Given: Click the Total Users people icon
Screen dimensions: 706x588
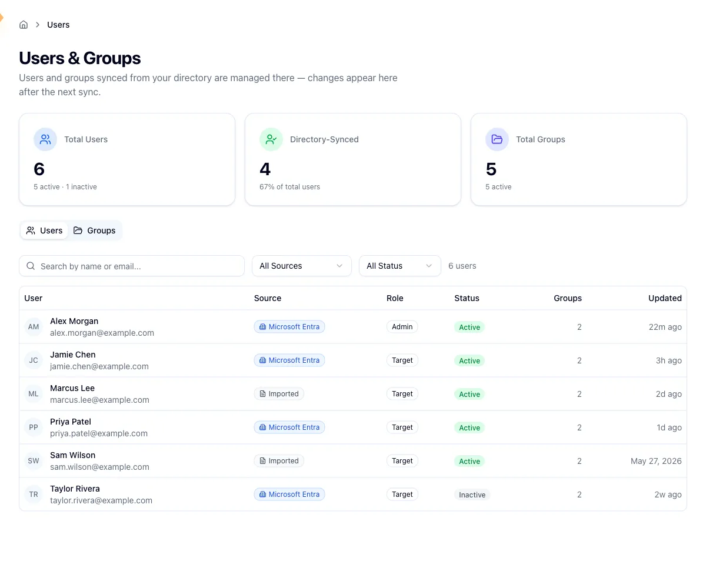Looking at the screenshot, I should click(x=45, y=139).
